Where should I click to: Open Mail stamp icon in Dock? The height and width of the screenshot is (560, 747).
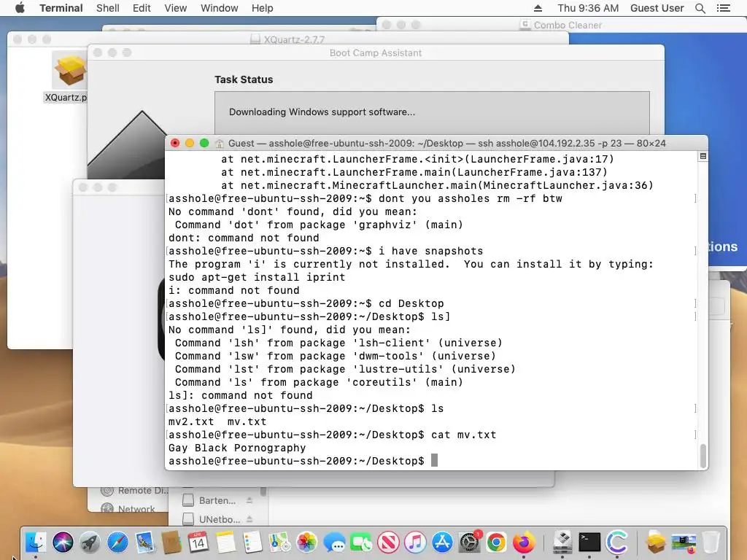tap(144, 542)
